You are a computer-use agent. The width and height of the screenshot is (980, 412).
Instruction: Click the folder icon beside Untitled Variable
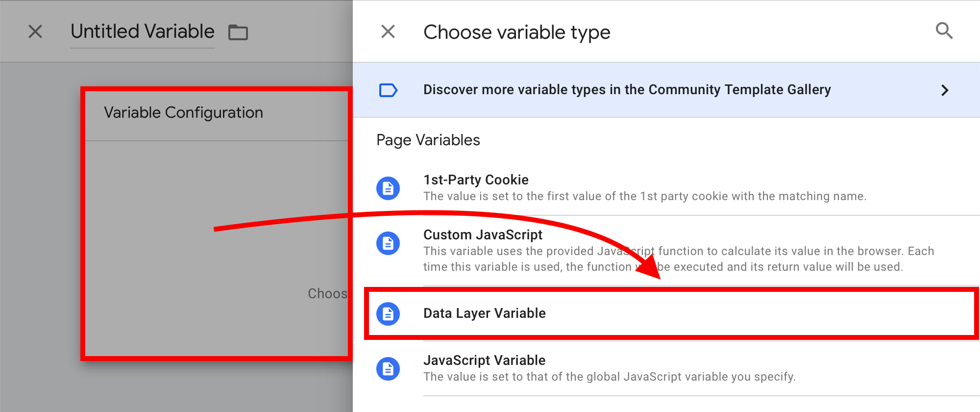[x=238, y=32]
